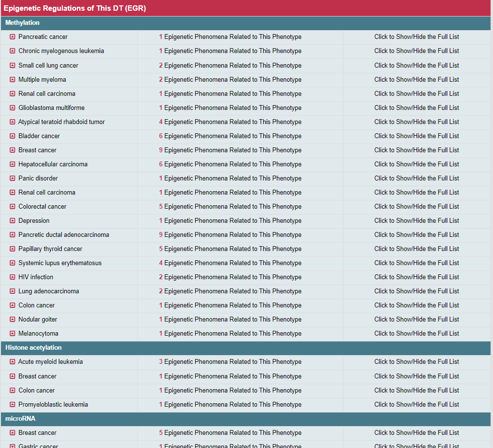Click Bladder cancer's 6 Epigenetic Phenomena text
This screenshot has width=493, height=448.
(230, 136)
